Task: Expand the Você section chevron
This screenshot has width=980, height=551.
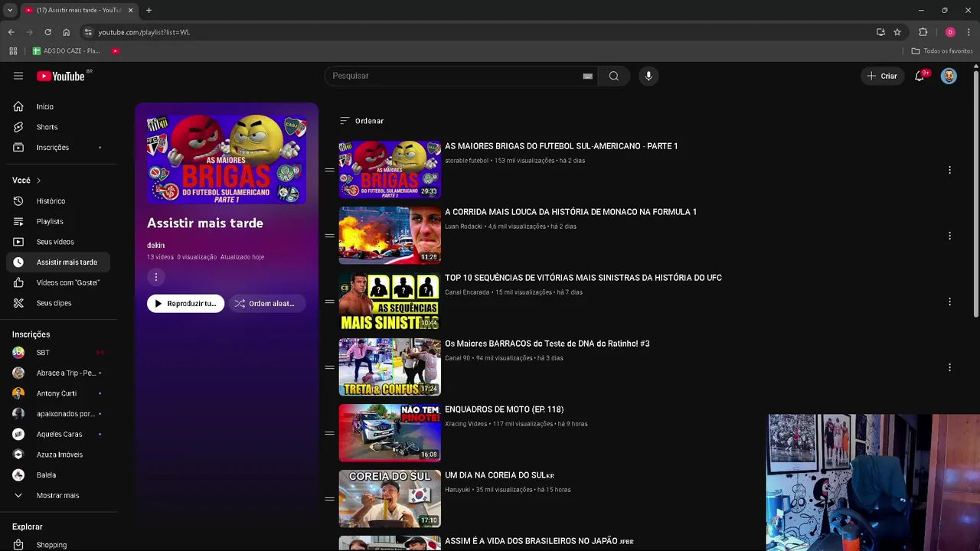Action: 38,181
